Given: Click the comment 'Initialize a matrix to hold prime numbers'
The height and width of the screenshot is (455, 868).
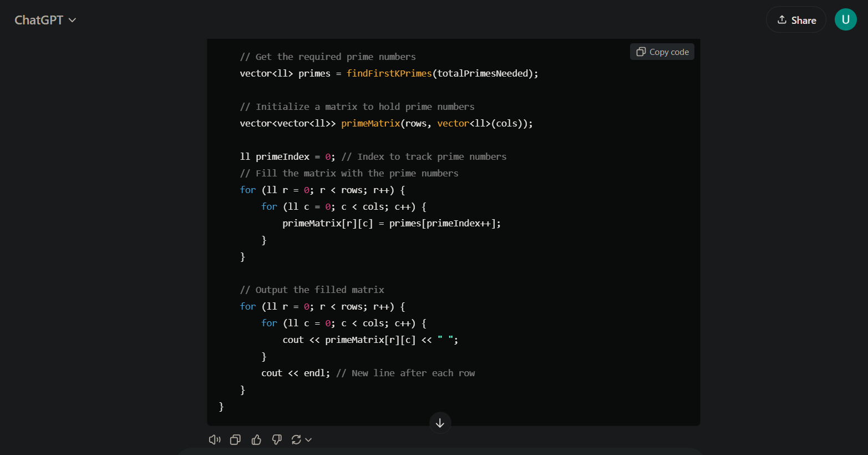Looking at the screenshot, I should 357,107.
